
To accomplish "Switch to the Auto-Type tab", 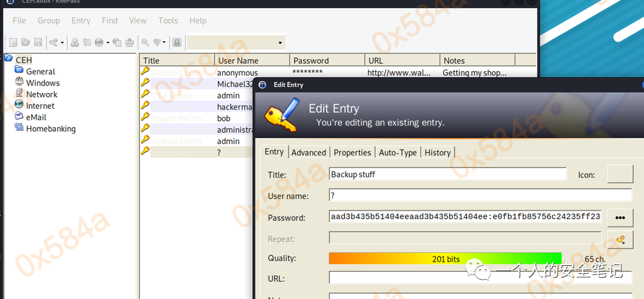I will (398, 153).
